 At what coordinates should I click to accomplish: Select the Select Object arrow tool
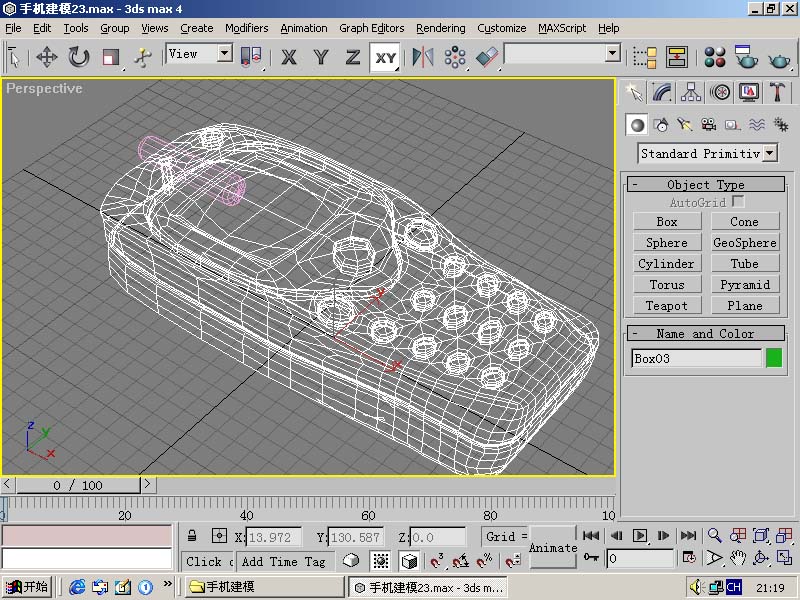(14, 58)
